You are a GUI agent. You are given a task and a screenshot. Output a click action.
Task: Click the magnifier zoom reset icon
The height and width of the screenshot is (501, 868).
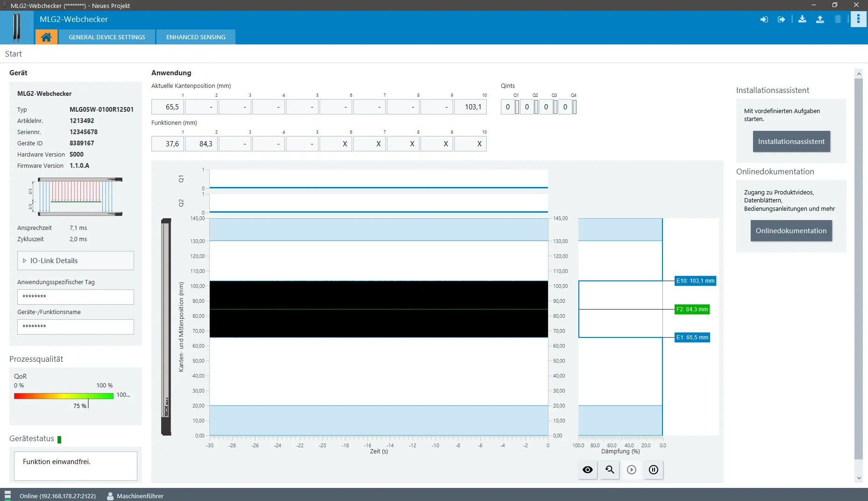click(x=610, y=470)
